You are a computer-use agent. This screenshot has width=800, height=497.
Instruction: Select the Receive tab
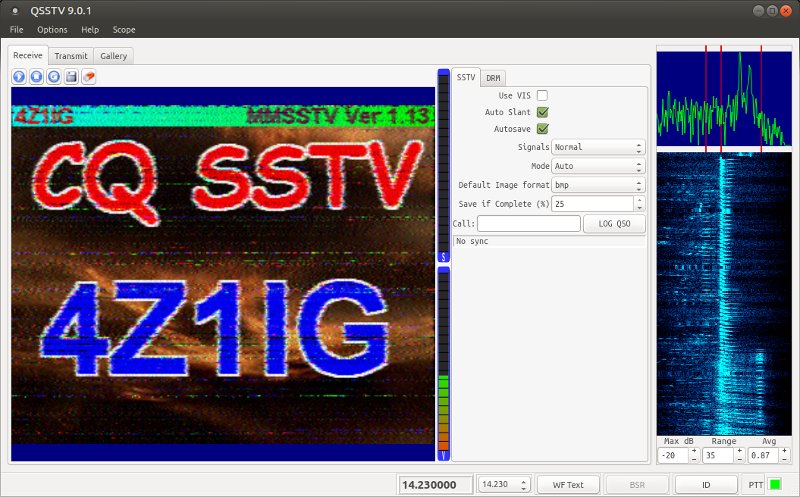pos(28,55)
